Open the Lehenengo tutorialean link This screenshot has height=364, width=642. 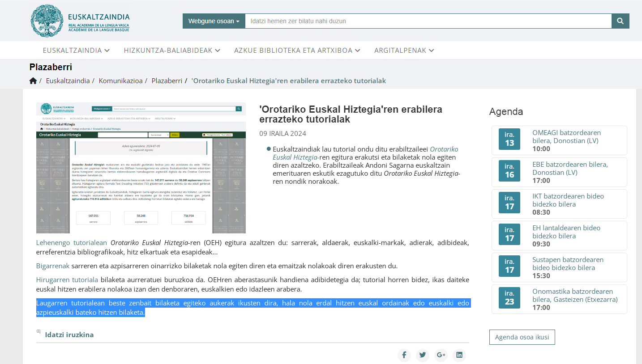click(72, 243)
